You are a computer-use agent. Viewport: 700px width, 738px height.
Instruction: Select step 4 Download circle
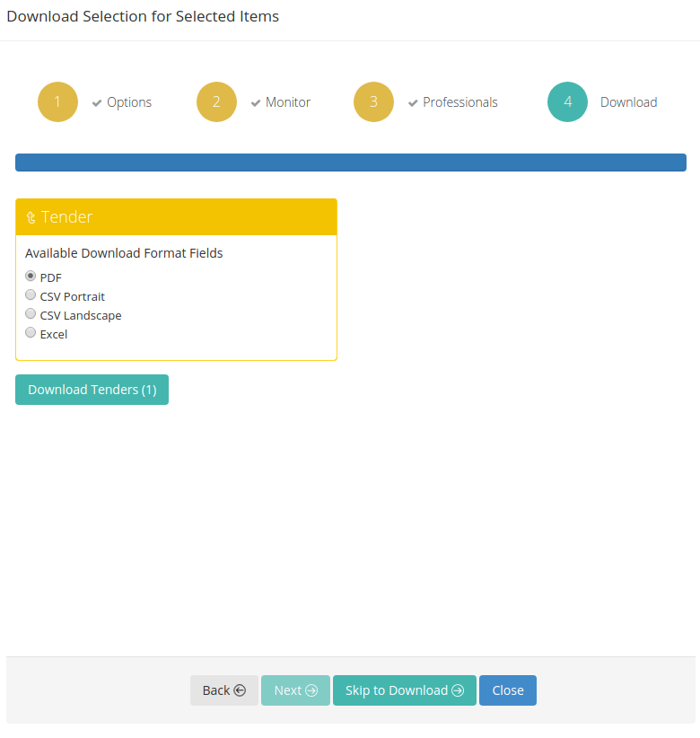click(x=567, y=102)
